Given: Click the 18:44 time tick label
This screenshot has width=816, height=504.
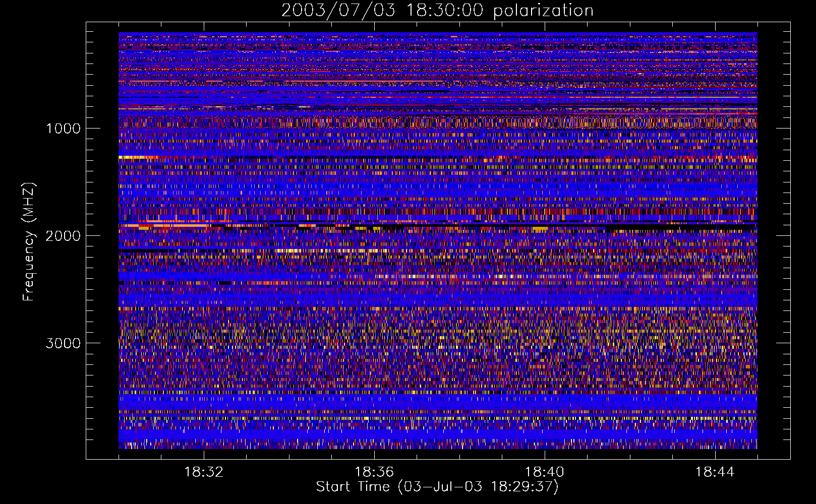Looking at the screenshot, I should pos(715,472).
